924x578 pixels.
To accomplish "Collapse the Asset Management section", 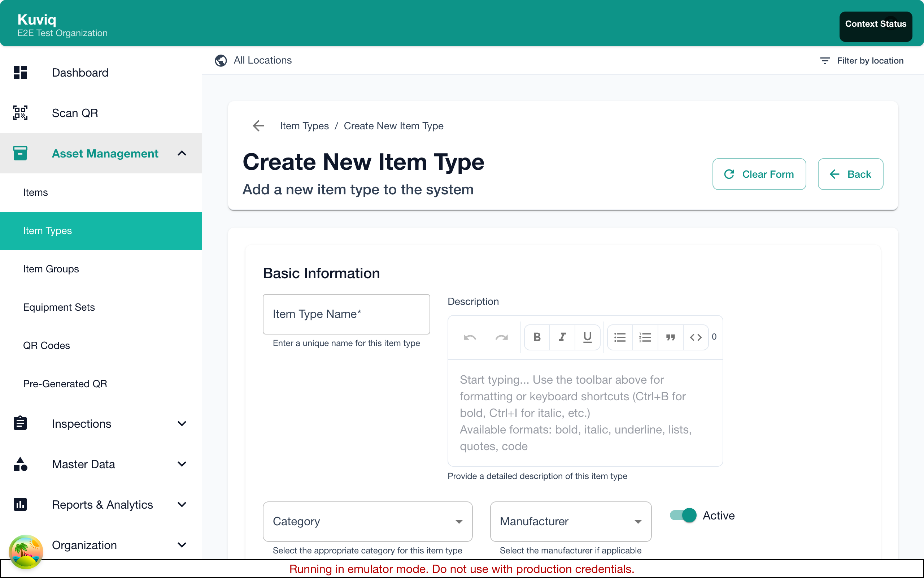I will coord(182,153).
